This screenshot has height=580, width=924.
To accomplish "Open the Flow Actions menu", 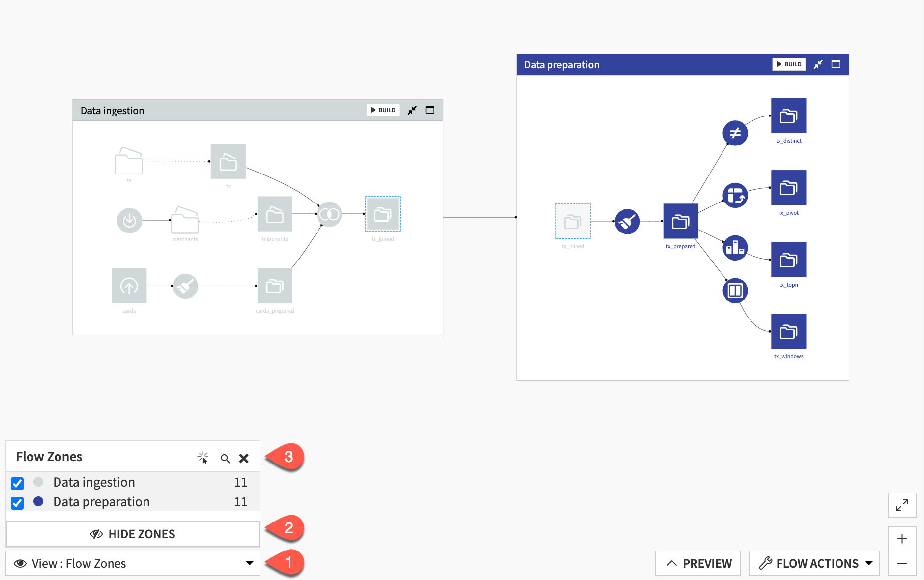I will [814, 563].
